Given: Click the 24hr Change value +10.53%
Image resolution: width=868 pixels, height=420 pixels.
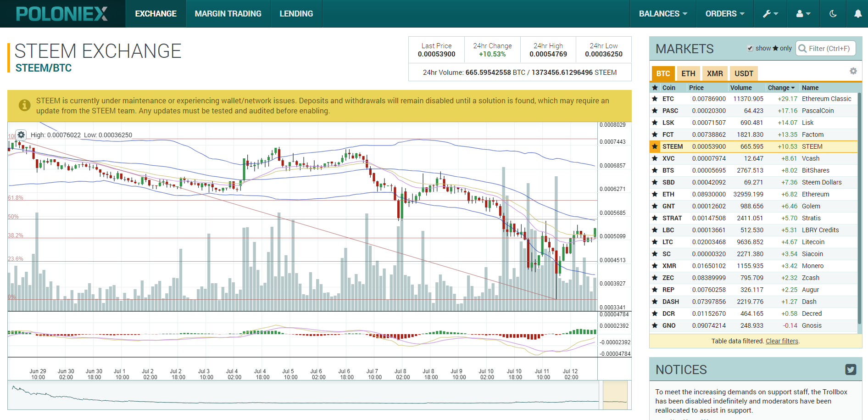Looking at the screenshot, I should point(492,54).
